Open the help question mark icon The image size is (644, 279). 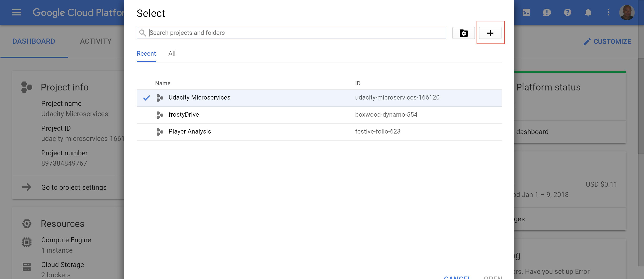(x=567, y=12)
